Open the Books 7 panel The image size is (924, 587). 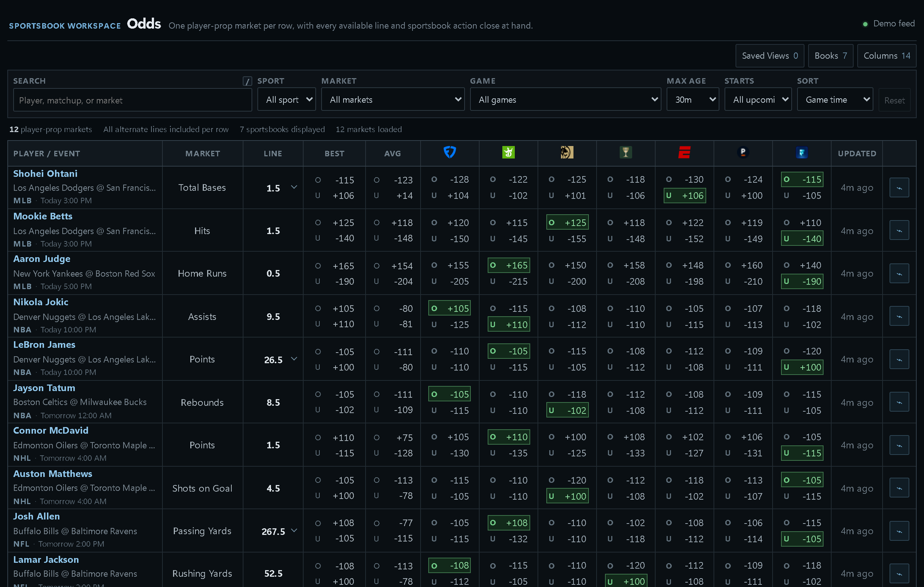coord(830,56)
